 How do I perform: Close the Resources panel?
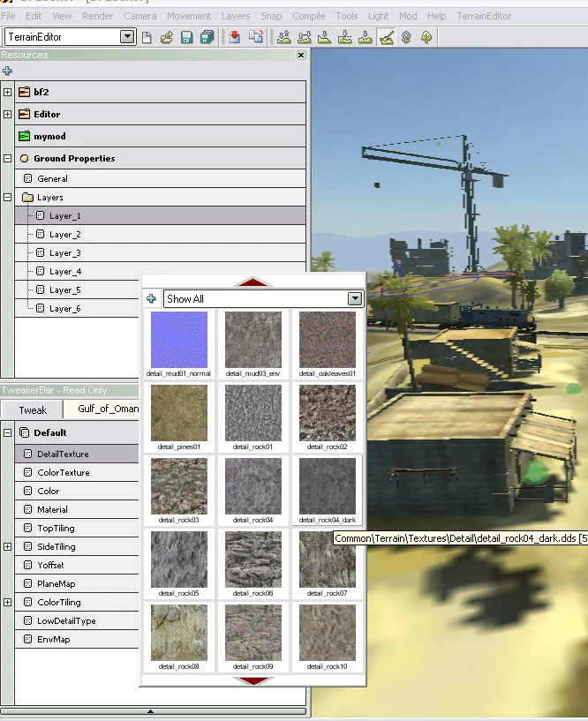(301, 56)
